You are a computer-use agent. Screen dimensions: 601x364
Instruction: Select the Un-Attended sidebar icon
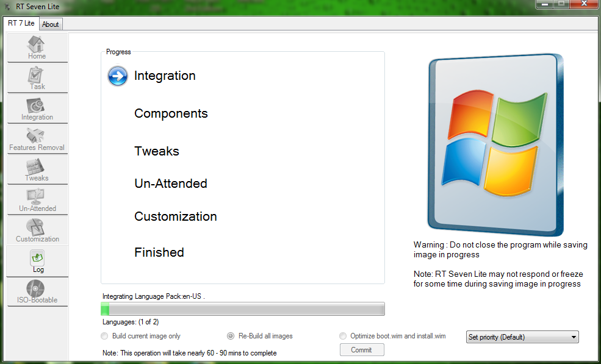[x=37, y=200]
